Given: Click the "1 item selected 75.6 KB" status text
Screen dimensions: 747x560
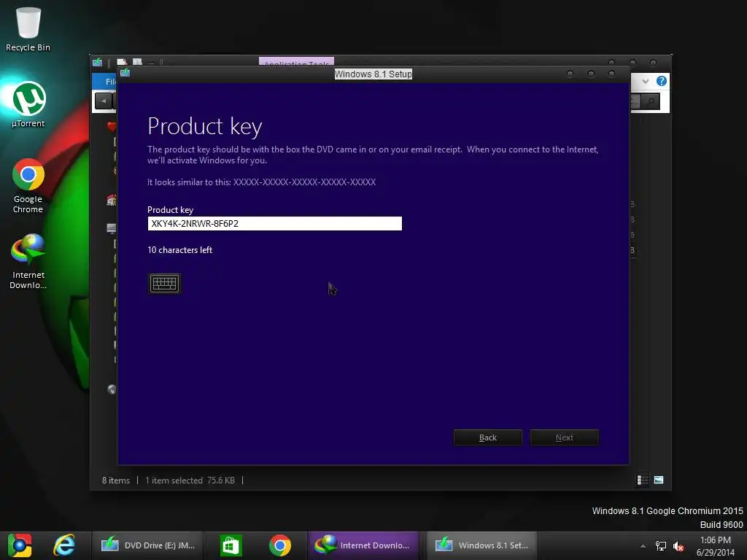Looking at the screenshot, I should (x=190, y=481).
